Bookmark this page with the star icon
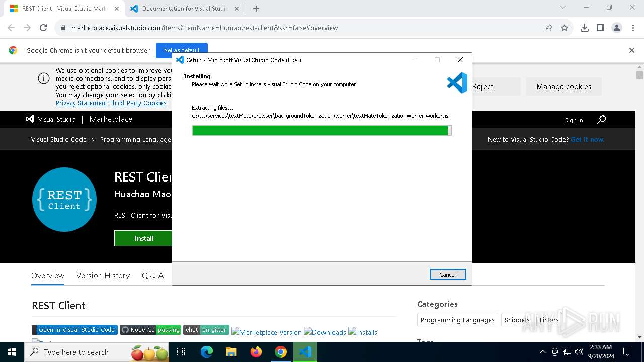 (565, 28)
